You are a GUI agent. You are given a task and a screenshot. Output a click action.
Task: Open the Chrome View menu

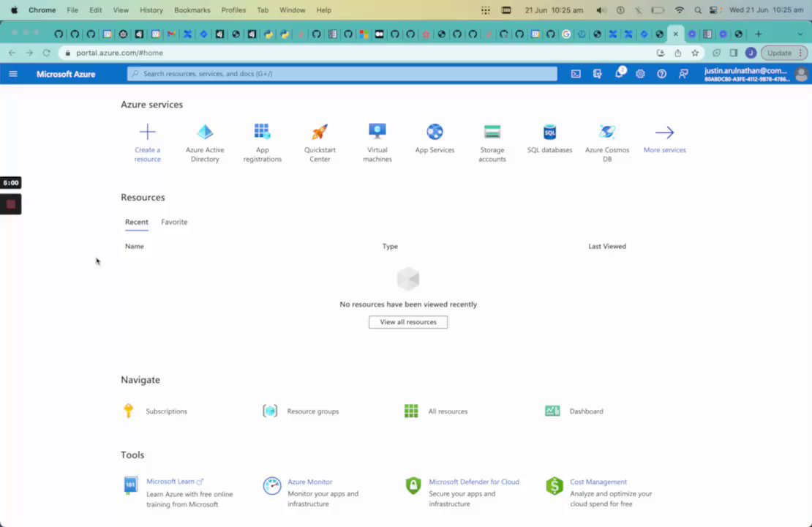pos(121,10)
